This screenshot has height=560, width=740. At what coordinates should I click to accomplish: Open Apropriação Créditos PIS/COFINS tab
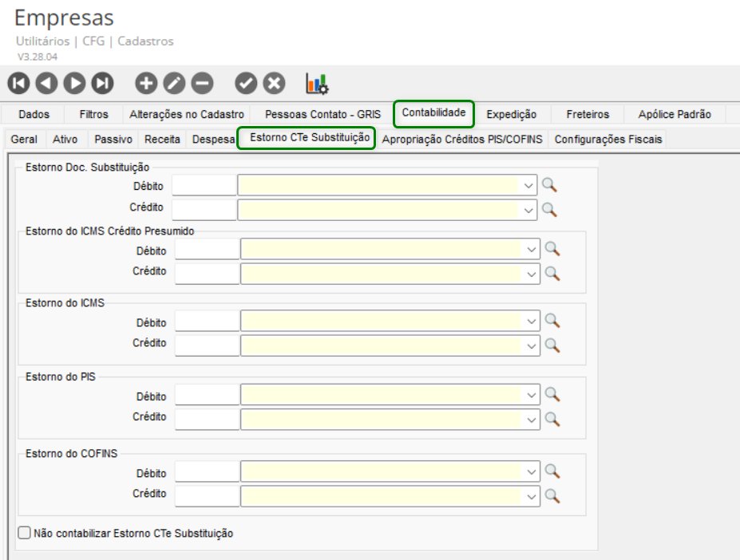click(462, 139)
